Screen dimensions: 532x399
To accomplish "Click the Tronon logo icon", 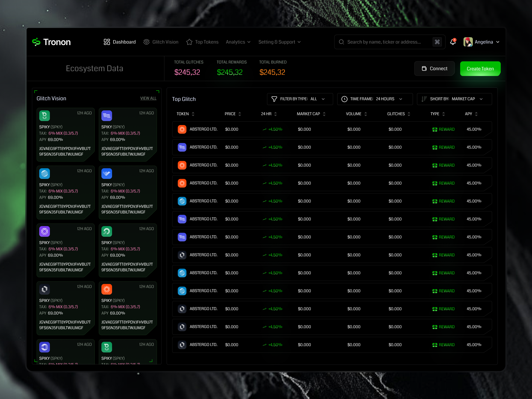I will [x=37, y=42].
